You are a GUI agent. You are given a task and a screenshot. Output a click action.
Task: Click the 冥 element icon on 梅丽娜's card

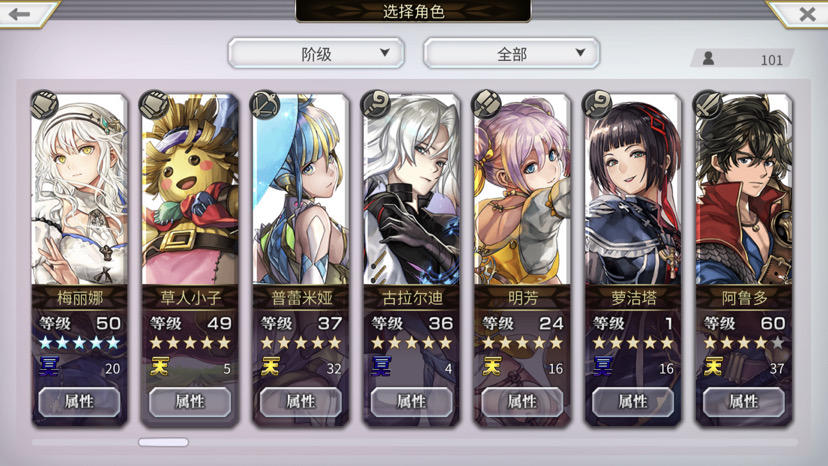[x=49, y=366]
